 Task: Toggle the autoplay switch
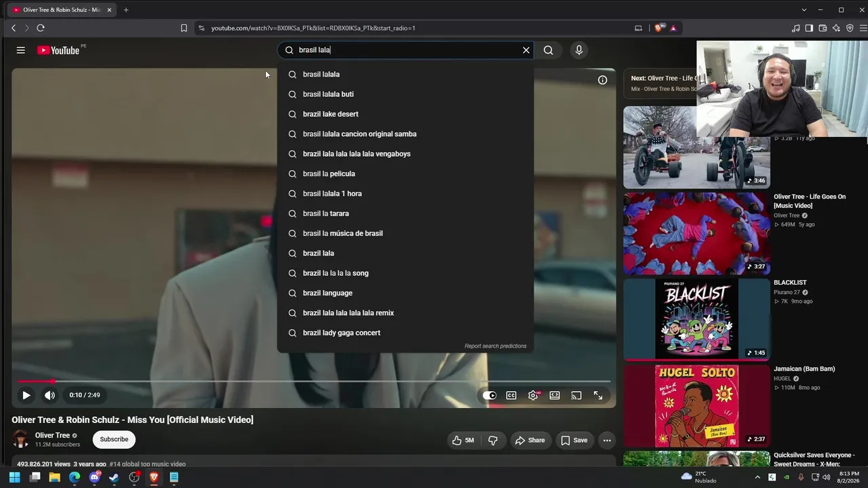[490, 395]
